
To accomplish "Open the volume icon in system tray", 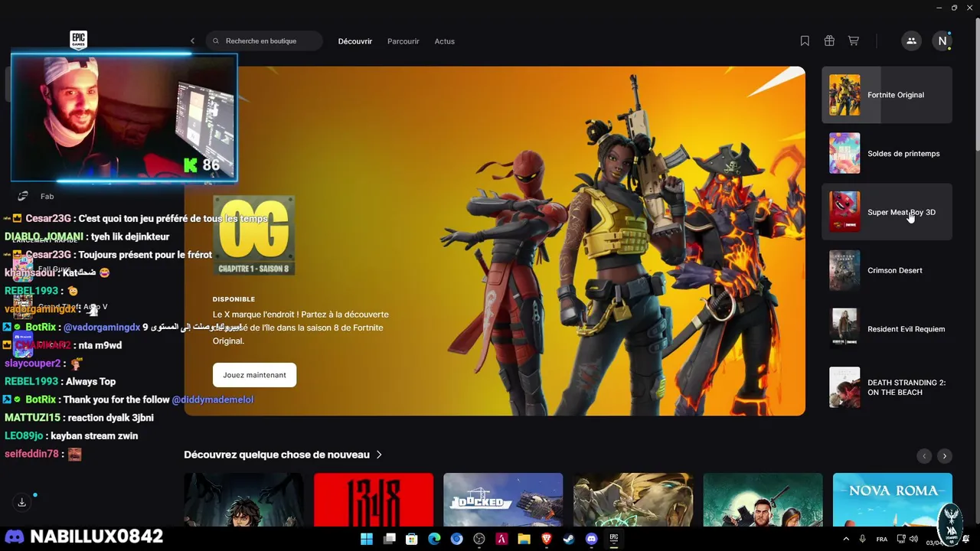I will tap(913, 540).
